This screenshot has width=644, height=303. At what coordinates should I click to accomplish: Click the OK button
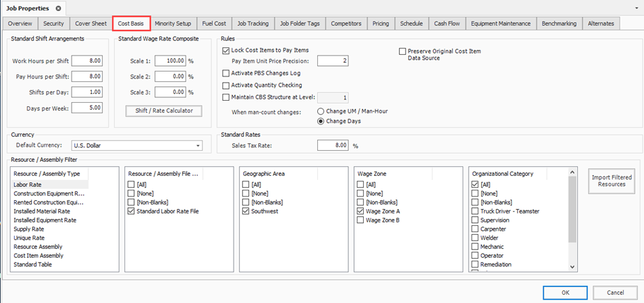pyautogui.click(x=565, y=292)
